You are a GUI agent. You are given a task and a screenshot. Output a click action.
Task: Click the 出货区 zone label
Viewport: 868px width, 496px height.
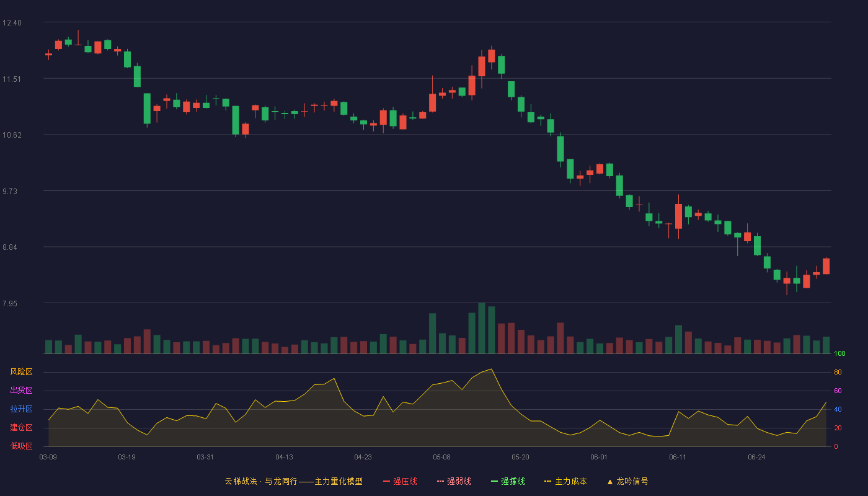pyautogui.click(x=21, y=391)
